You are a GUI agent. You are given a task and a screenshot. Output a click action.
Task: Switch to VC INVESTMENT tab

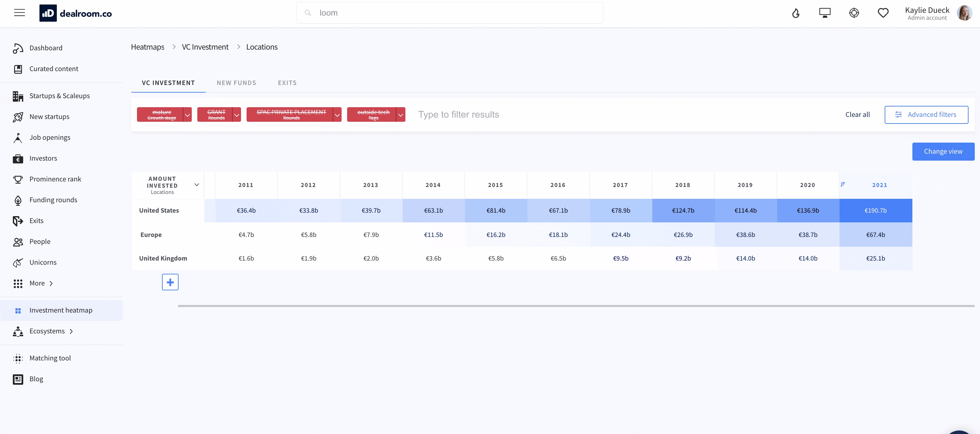click(168, 83)
